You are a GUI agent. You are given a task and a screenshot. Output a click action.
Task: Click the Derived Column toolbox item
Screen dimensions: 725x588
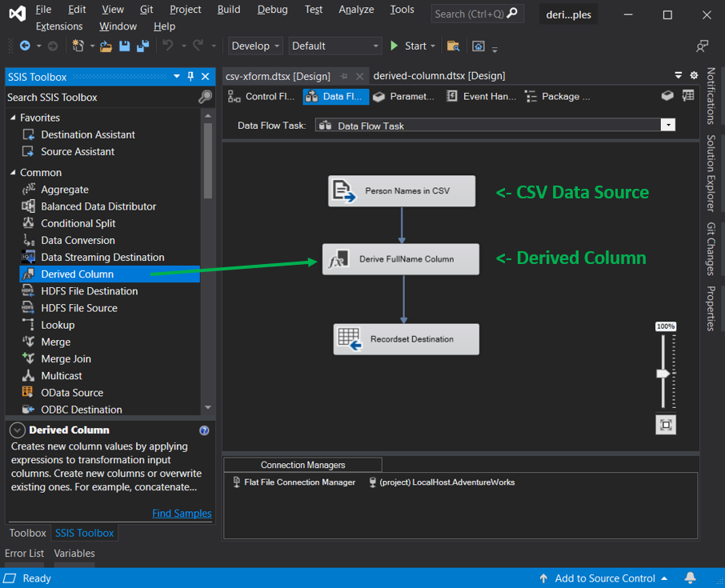tap(77, 274)
